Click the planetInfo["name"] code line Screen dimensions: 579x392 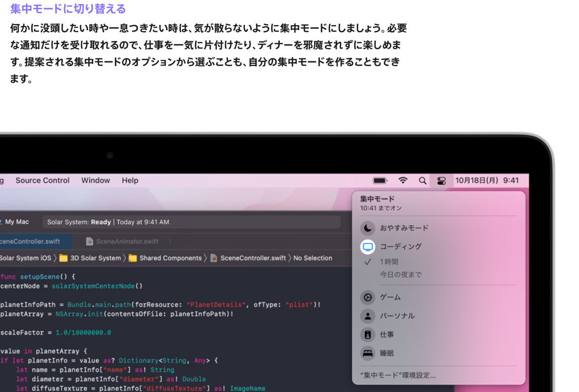(x=95, y=370)
